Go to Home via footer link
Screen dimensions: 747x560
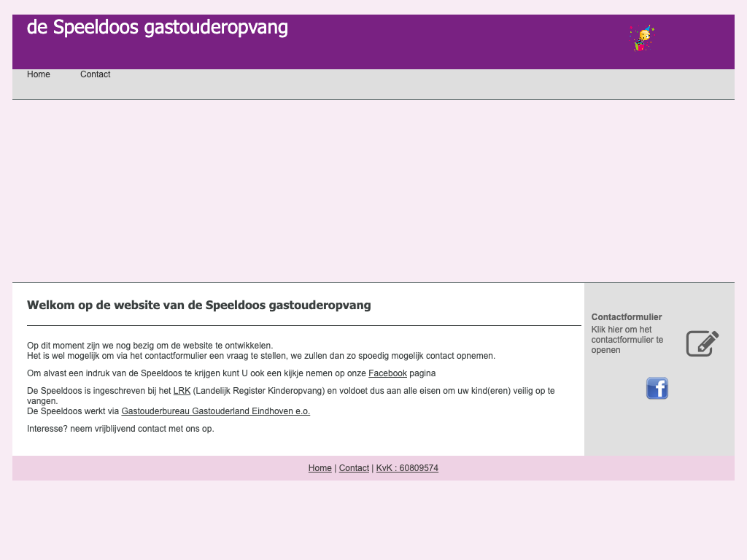(320, 468)
